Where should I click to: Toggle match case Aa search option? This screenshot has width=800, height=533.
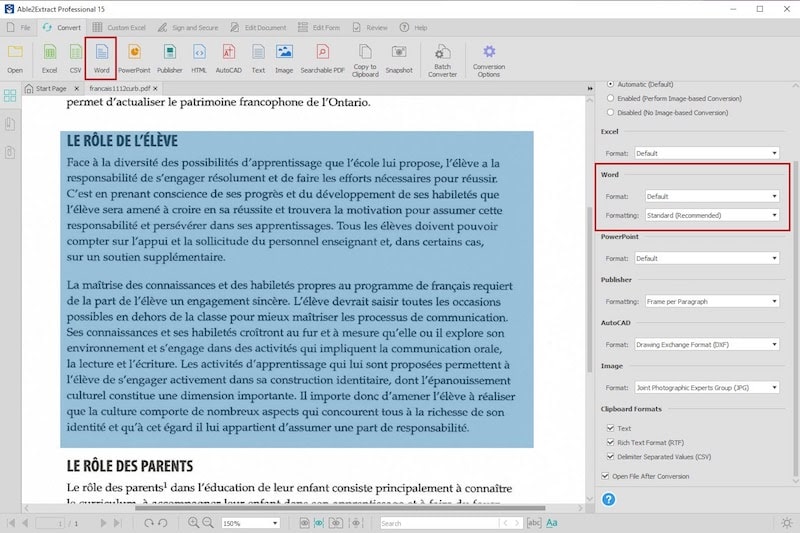552,523
